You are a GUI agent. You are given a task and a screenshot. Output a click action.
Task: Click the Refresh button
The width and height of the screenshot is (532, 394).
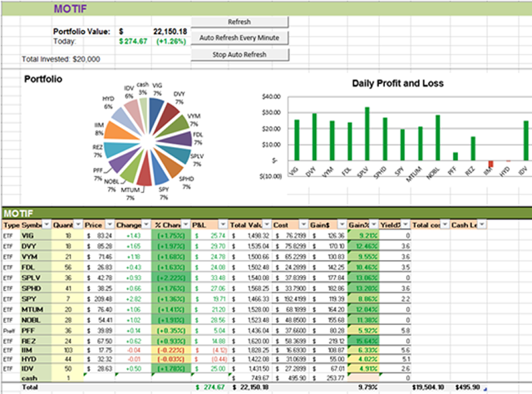(x=239, y=22)
